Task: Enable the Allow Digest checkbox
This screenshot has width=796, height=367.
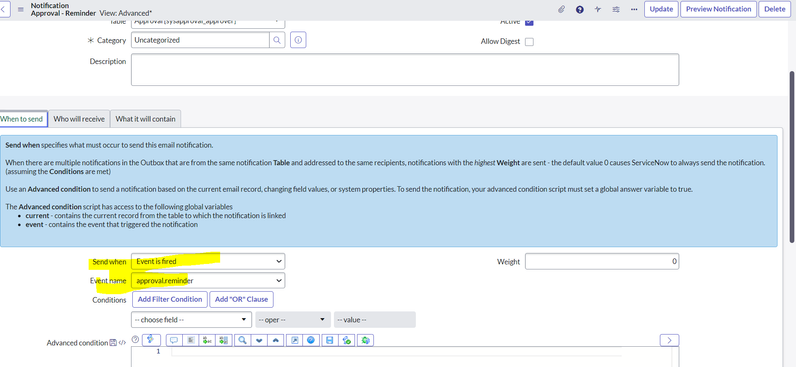Action: [x=529, y=42]
